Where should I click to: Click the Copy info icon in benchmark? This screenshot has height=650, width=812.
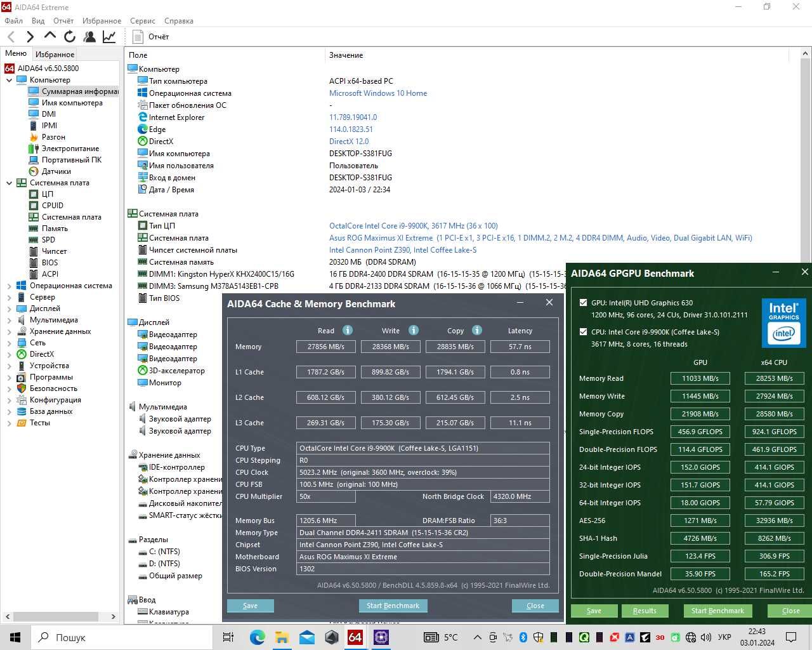click(x=477, y=330)
